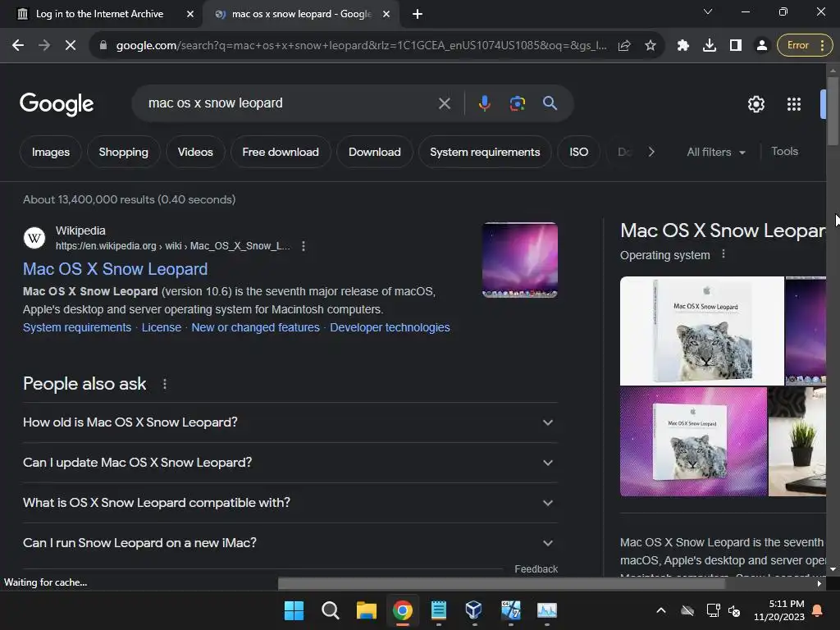Open the purple background Snow Leopard box image
Viewport: 840px width, 630px height.
pos(693,442)
